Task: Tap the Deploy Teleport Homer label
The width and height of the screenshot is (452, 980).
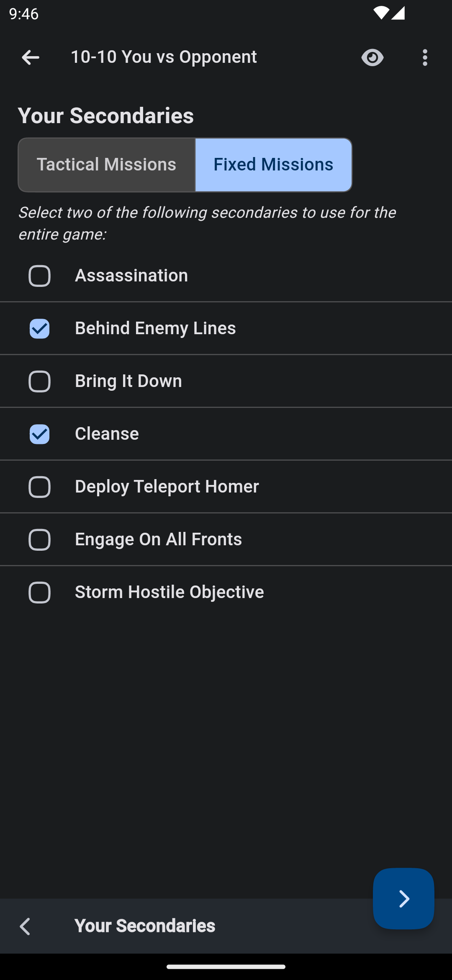Action: click(x=167, y=487)
